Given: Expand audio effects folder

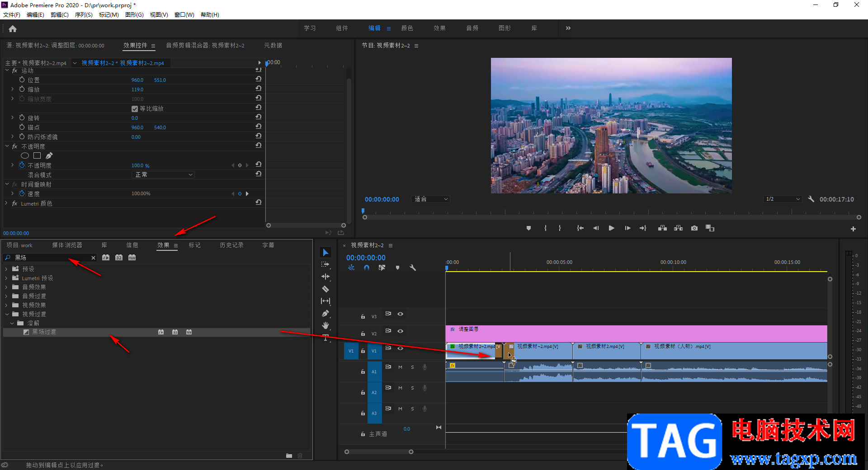Looking at the screenshot, I should pos(6,287).
